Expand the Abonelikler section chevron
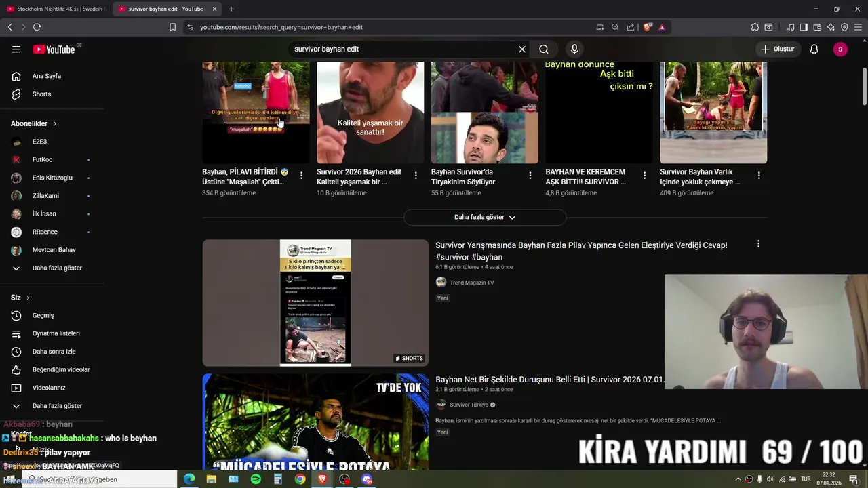 [54, 123]
